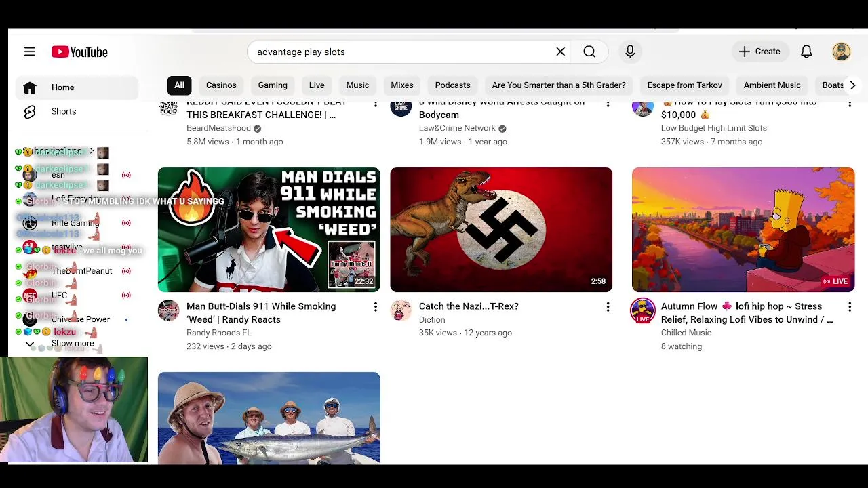This screenshot has width=868, height=488.
Task: Select the Mixes filter chip
Action: [401, 85]
